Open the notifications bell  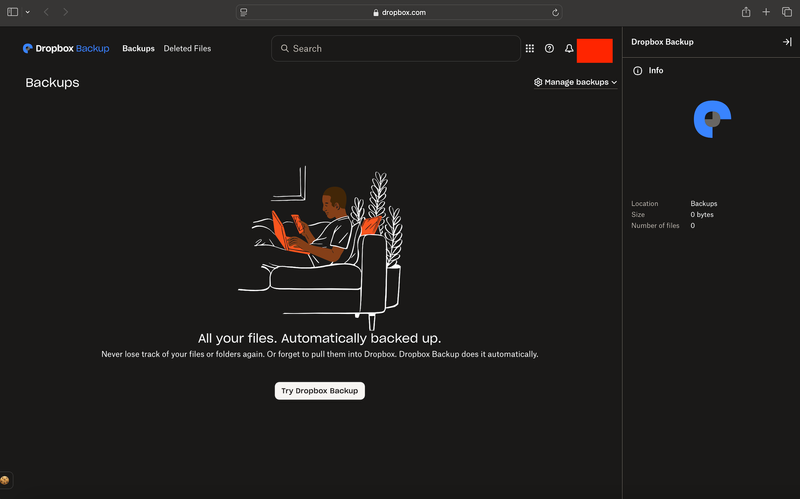click(x=569, y=48)
